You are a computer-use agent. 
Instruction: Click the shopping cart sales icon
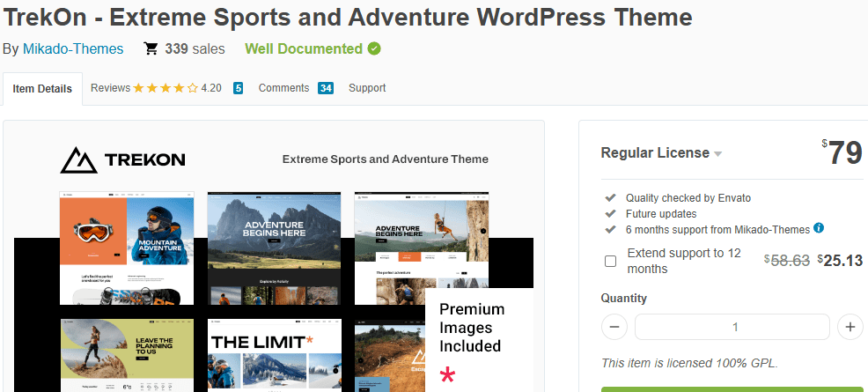coord(151,48)
